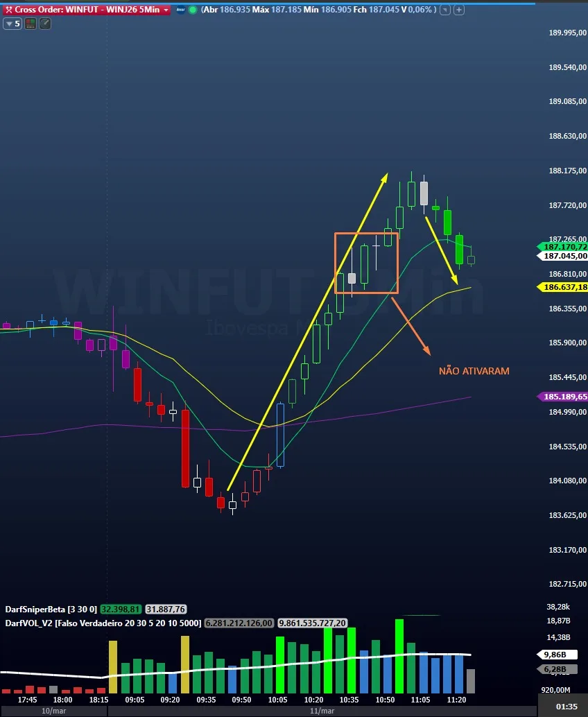Click the 38,28k indicator axis label

pos(558,607)
